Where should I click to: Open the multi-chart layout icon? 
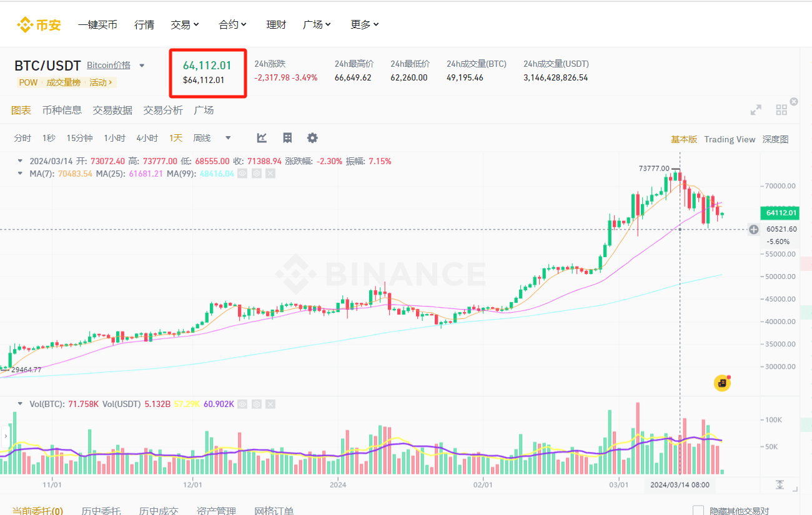(781, 110)
